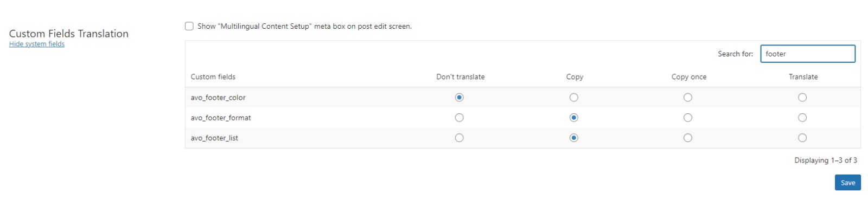The width and height of the screenshot is (868, 200).
Task: Enable the Multilingual Content Setup meta box checkbox
Action: (x=189, y=26)
